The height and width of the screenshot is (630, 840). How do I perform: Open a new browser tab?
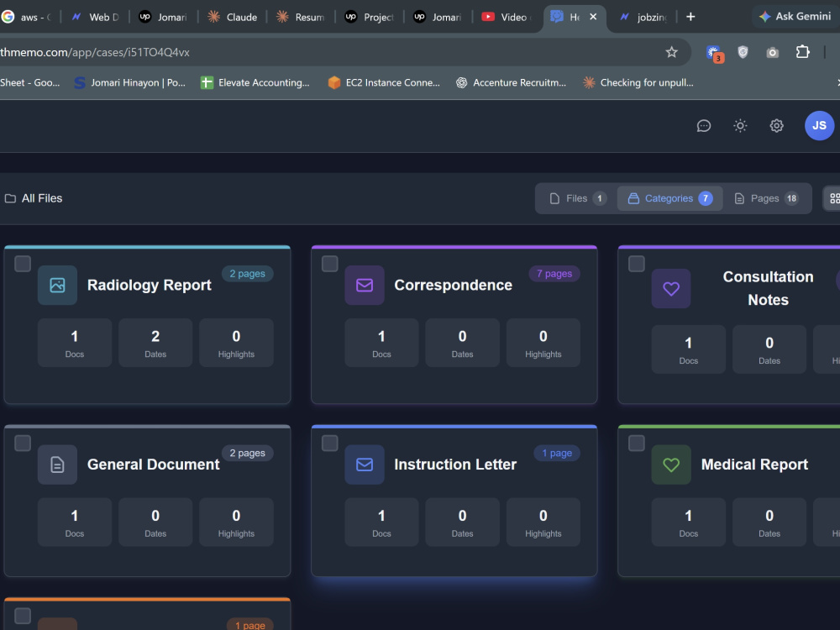point(690,17)
